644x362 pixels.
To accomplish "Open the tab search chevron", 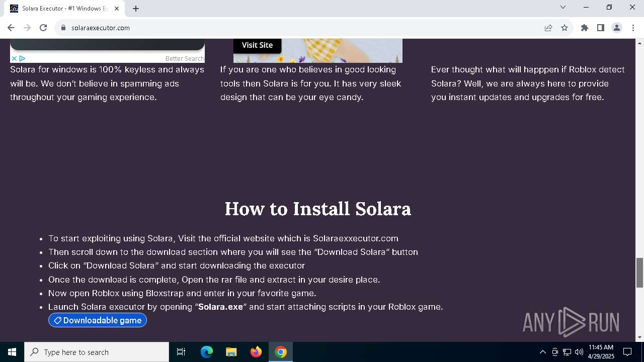I will pyautogui.click(x=563, y=8).
